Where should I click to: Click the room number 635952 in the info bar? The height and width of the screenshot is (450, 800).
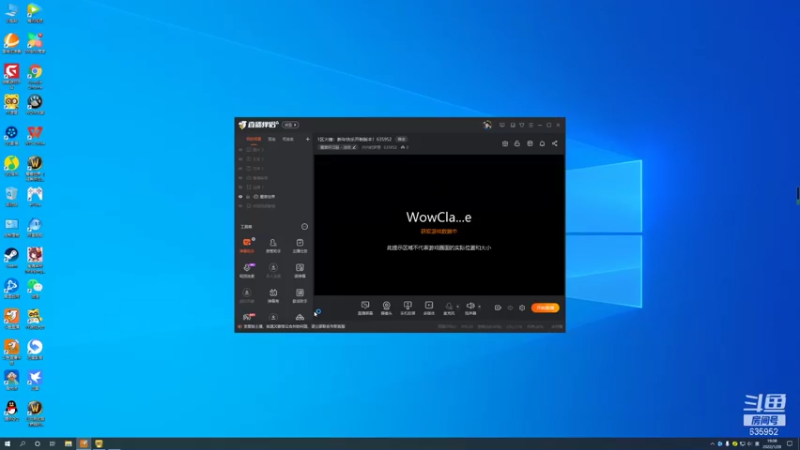click(390, 147)
